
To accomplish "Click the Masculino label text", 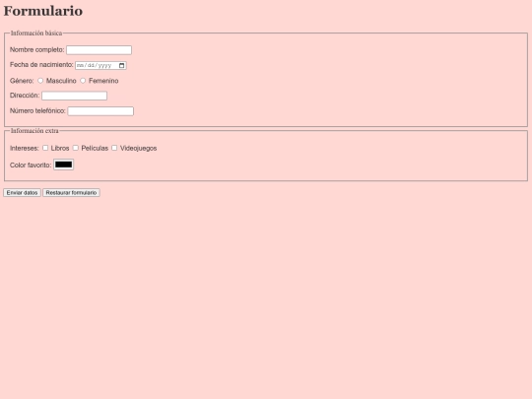I will (61, 81).
